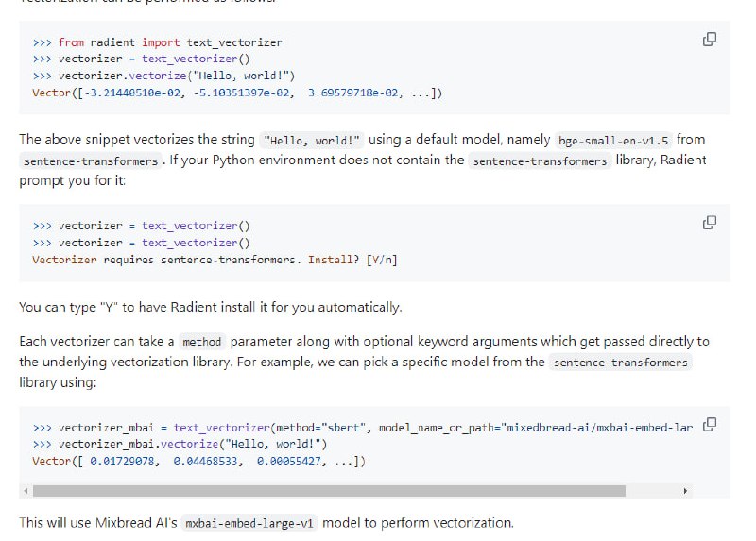Screen dimensions: 756x541
Task: Click the horizontal scrollbar thumb under the code
Action: tap(329, 491)
